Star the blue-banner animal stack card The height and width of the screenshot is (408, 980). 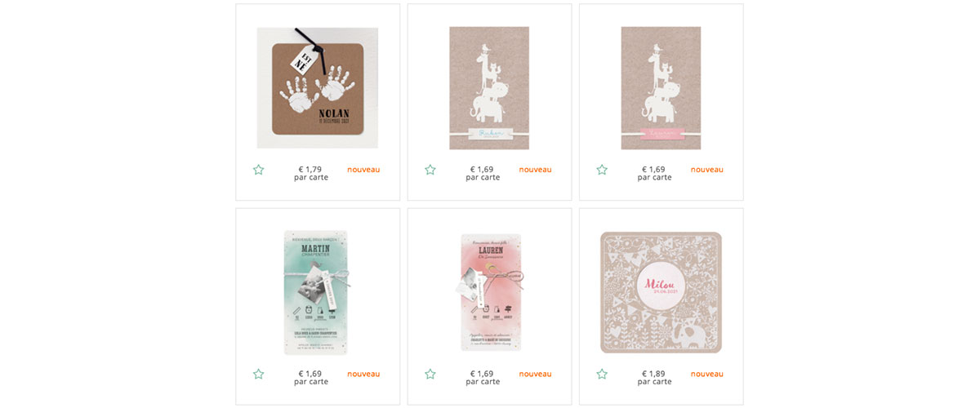pyautogui.click(x=430, y=170)
